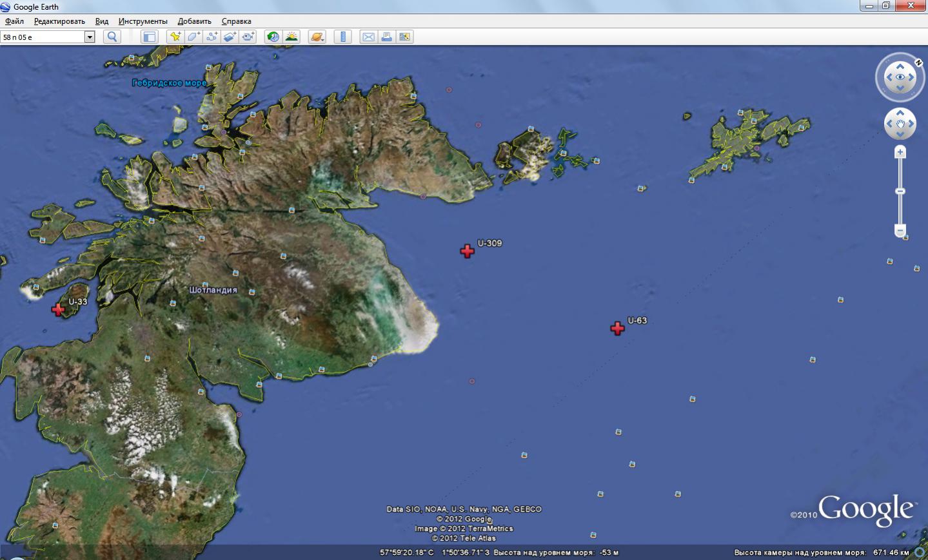928x560 pixels.
Task: Open the Файл menu
Action: point(14,21)
